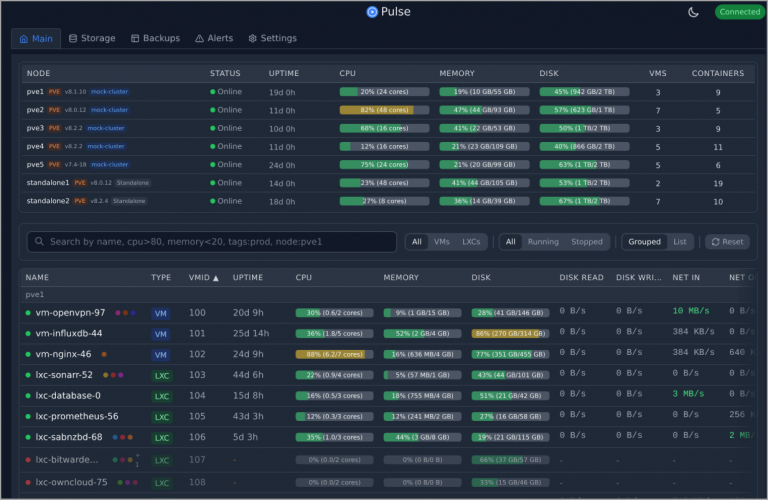The height and width of the screenshot is (500, 768).
Task: Show only Stopped guests
Action: pos(586,241)
